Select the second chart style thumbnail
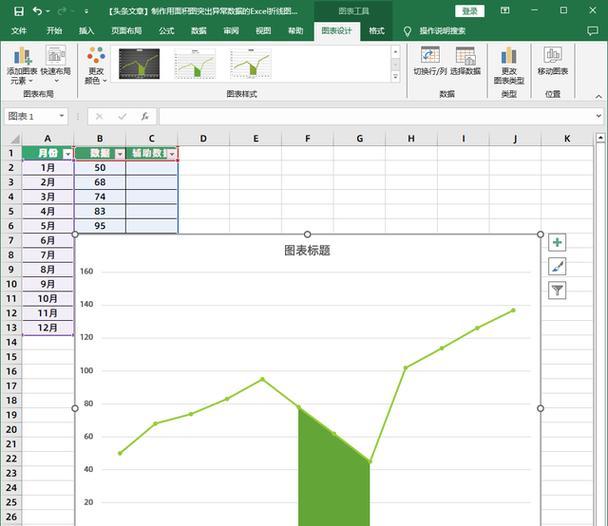 click(195, 64)
